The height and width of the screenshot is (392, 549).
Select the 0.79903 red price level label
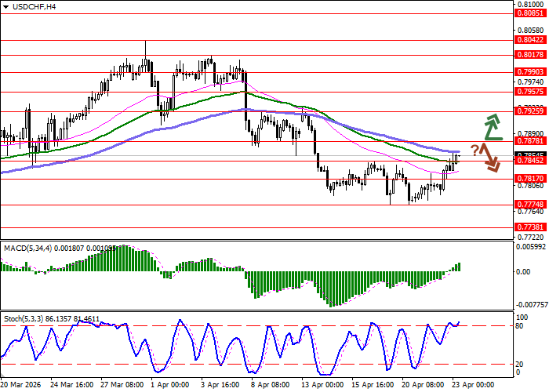[530, 72]
